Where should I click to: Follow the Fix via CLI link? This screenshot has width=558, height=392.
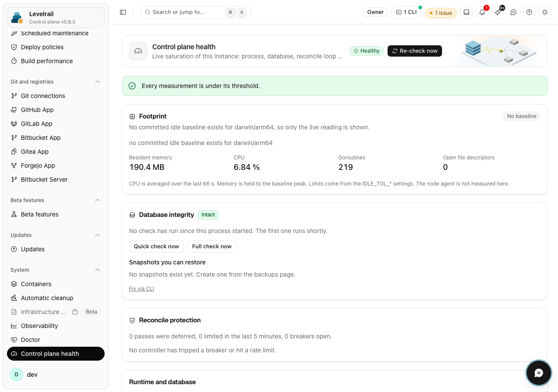tap(142, 289)
